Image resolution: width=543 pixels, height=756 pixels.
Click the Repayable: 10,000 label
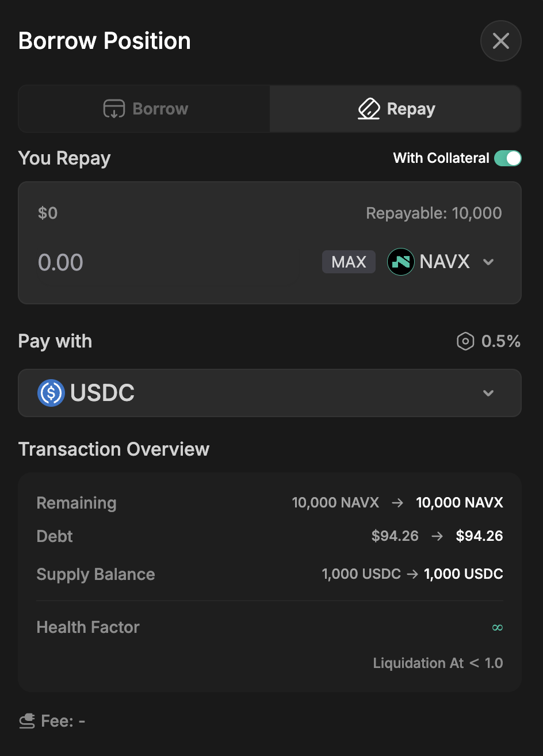(434, 213)
